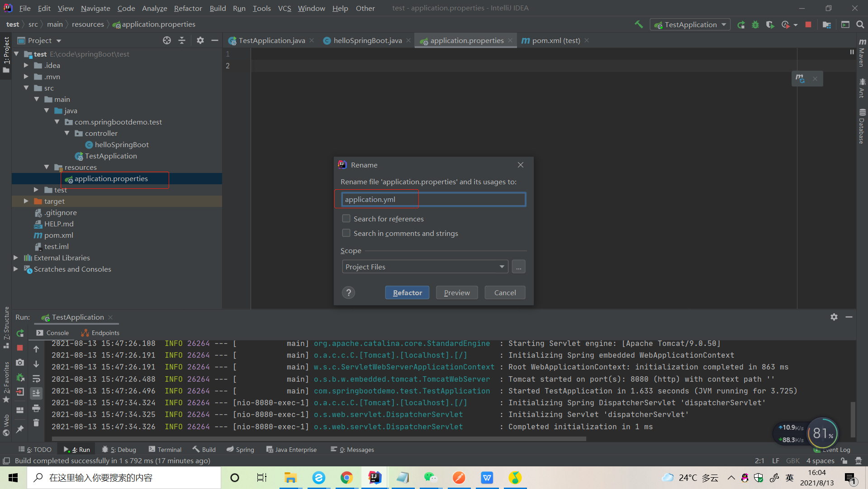Expand External Libraries node

16,258
